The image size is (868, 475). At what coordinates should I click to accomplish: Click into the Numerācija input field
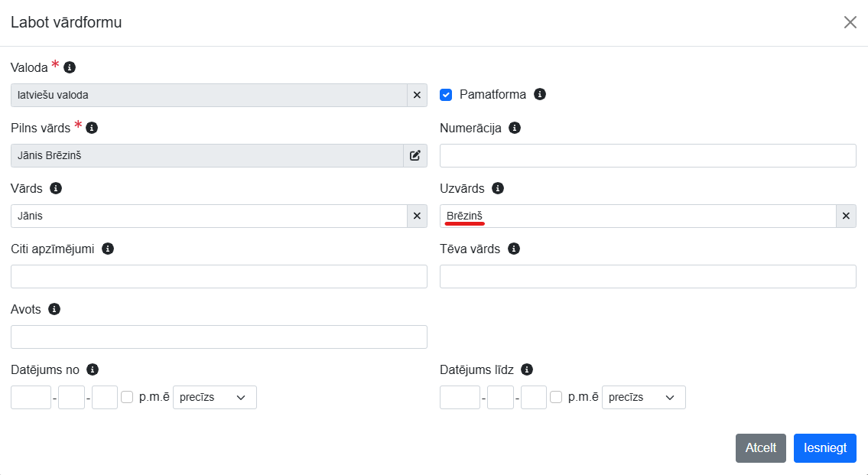[648, 155]
